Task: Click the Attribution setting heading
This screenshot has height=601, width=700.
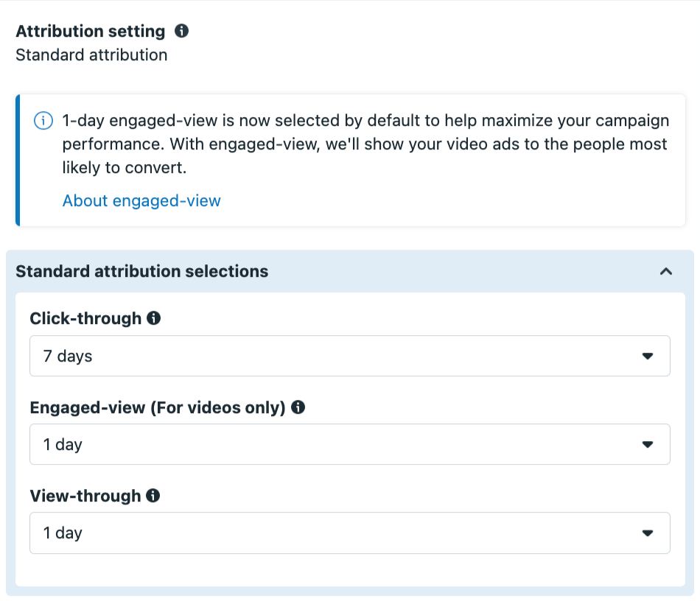Action: (91, 31)
